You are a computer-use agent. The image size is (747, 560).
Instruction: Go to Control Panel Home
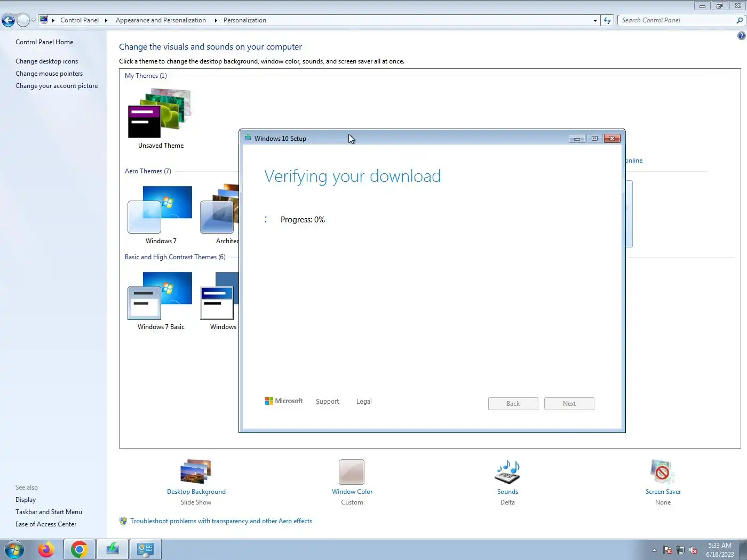click(44, 42)
